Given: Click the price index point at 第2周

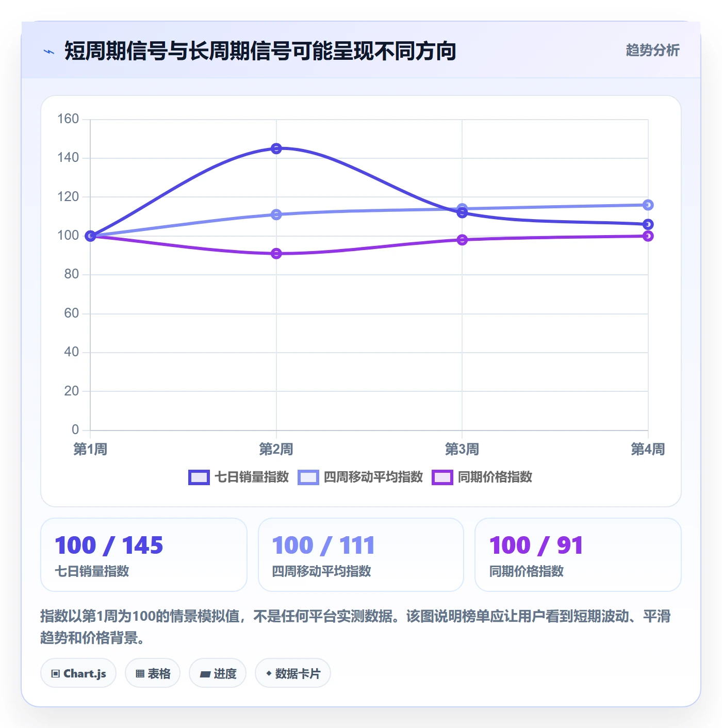Looking at the screenshot, I should (x=276, y=254).
